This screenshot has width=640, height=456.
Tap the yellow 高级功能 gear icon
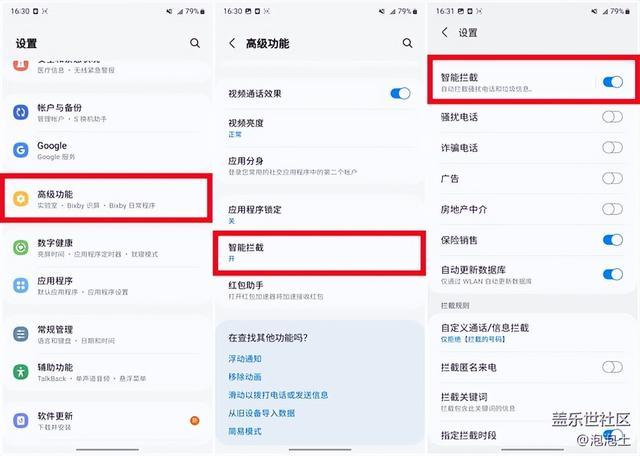coord(21,199)
